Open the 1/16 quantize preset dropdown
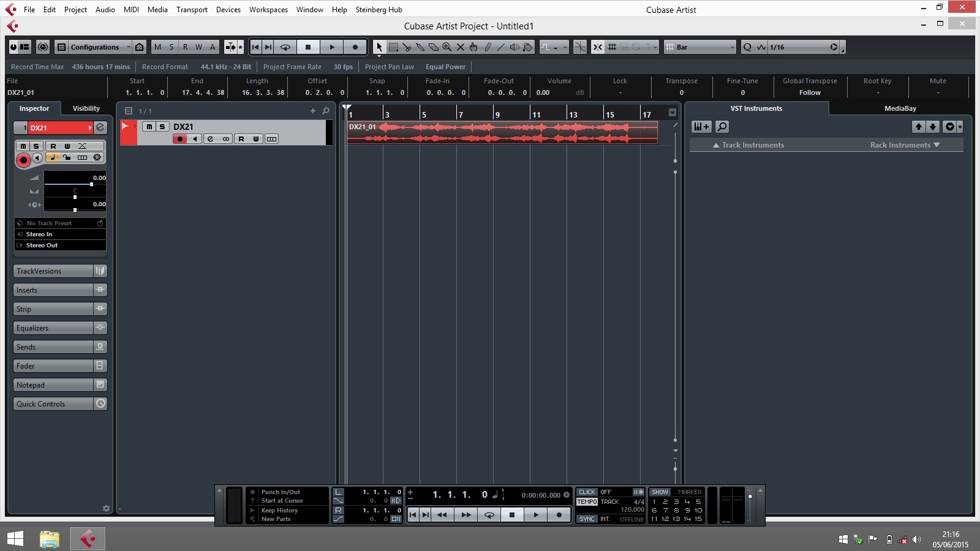The width and height of the screenshot is (980, 551). coord(797,47)
